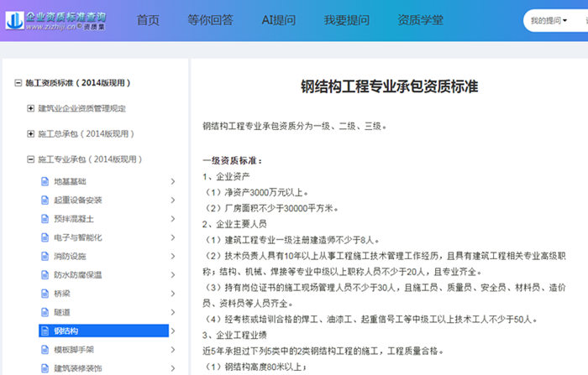
Task: Select the 消防设施 tree item
Action: (x=70, y=256)
